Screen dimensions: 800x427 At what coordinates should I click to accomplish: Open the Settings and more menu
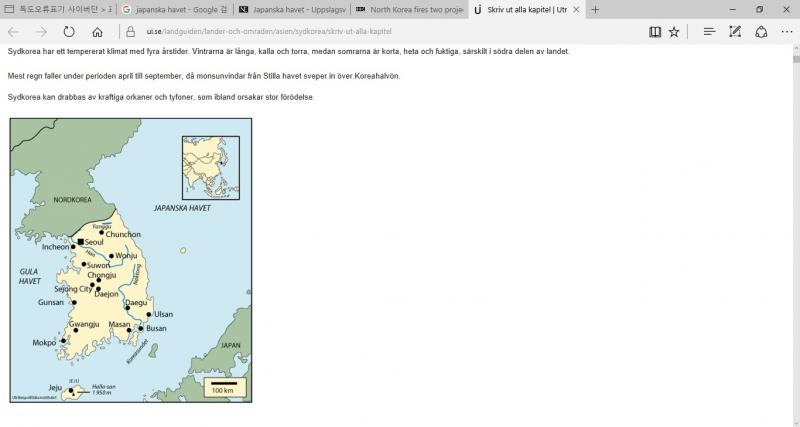coord(786,31)
